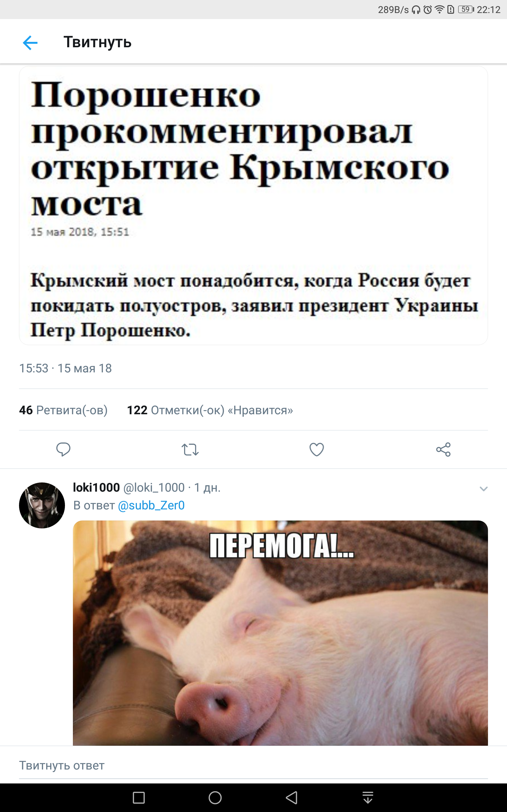
Task: Share the tweet via share icon
Action: [x=443, y=450]
